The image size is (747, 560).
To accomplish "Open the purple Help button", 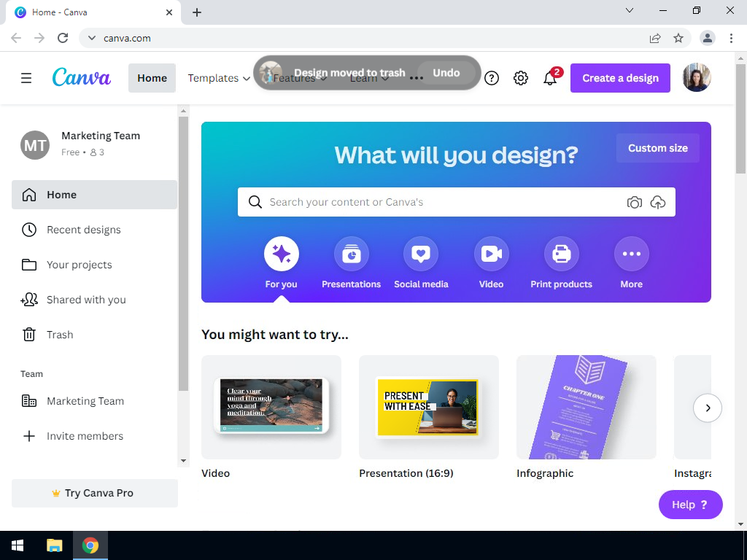I will (690, 505).
